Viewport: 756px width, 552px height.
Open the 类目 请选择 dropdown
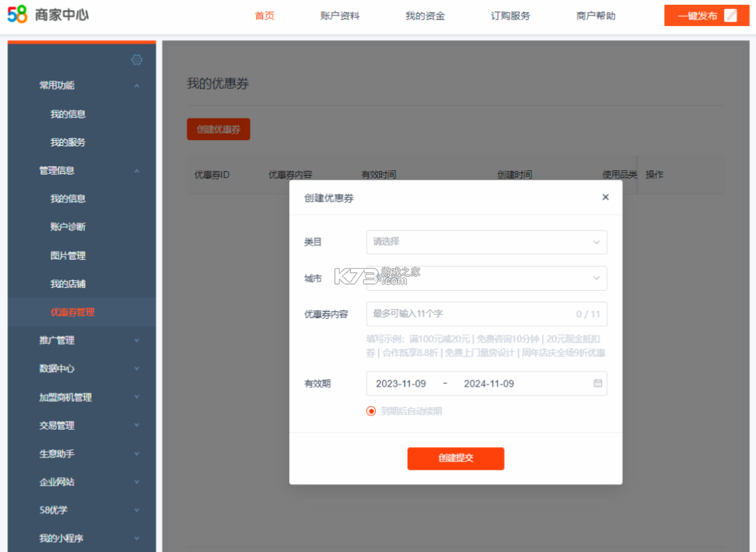486,242
